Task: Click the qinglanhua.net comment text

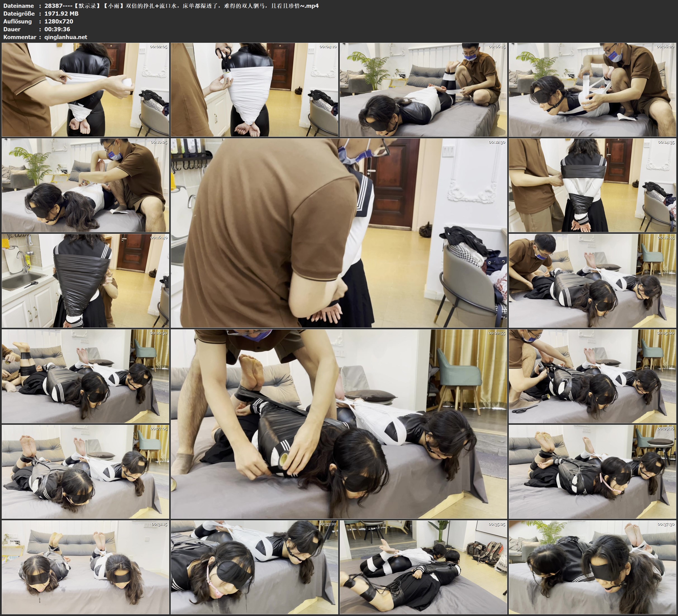Action: (66, 37)
